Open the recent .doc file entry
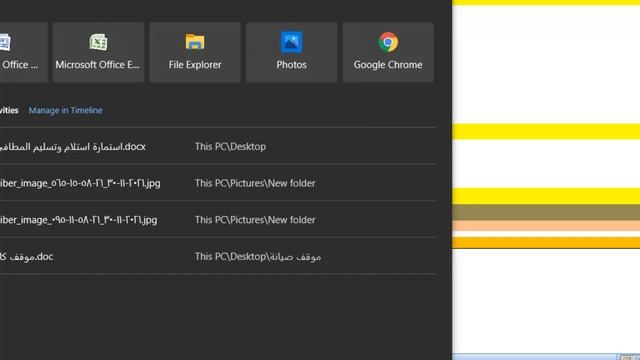Viewport: 640px width, 360px height. pyautogui.click(x=27, y=257)
